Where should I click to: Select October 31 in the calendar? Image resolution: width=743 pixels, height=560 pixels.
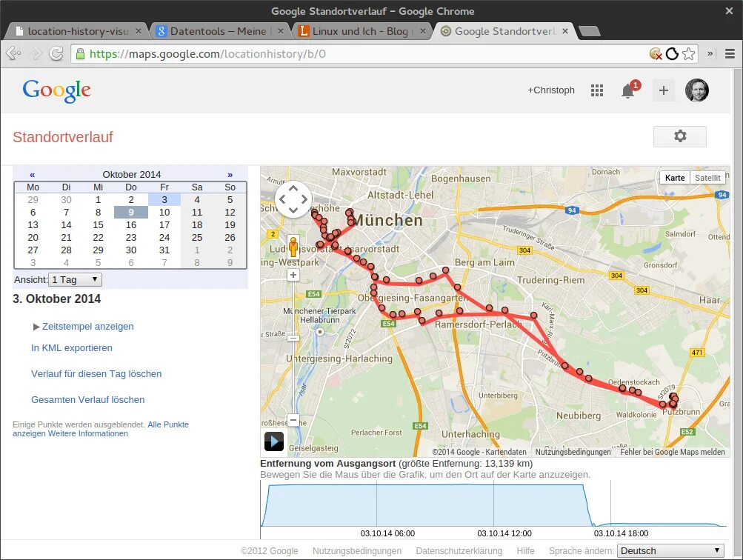[164, 250]
